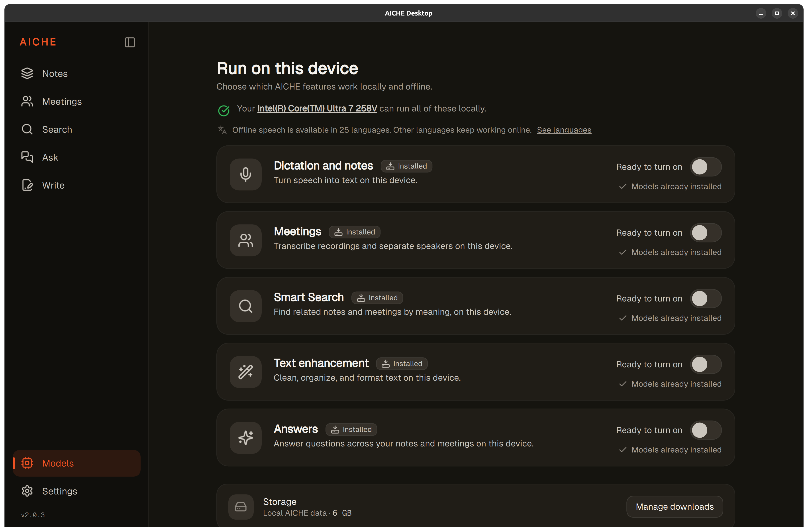Open Write from the sidebar
Screen dimensions: 808x532
[77, 185]
